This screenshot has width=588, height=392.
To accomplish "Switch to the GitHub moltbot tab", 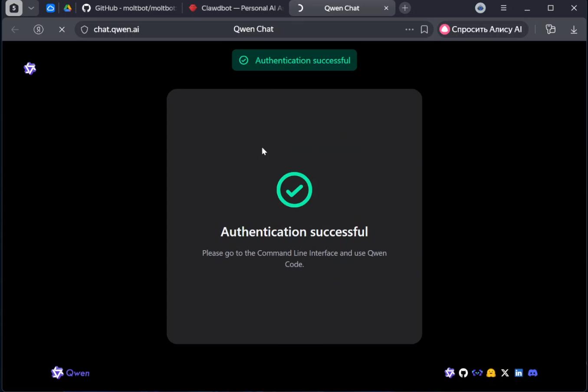I will click(x=129, y=8).
